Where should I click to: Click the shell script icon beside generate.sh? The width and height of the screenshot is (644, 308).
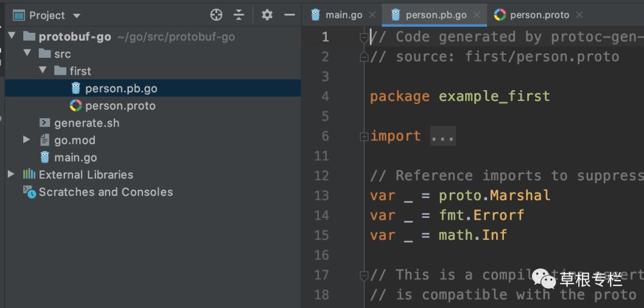tap(45, 122)
